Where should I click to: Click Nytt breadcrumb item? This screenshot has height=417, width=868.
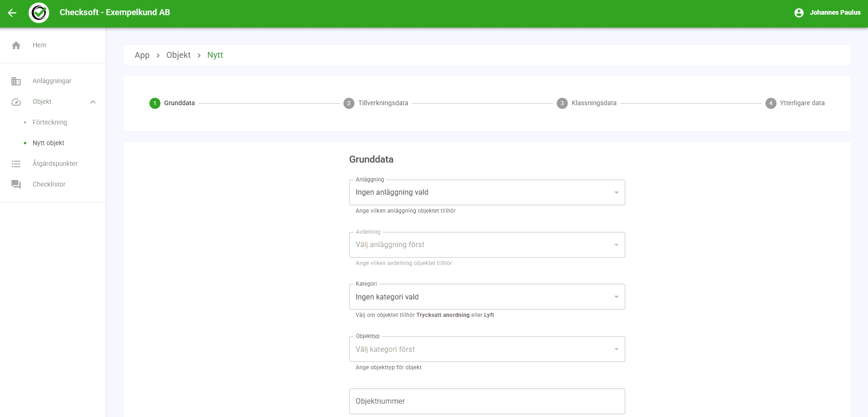click(215, 55)
